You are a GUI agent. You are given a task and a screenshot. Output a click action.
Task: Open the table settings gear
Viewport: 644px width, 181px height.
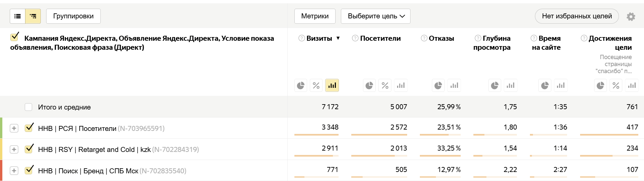pos(631,16)
